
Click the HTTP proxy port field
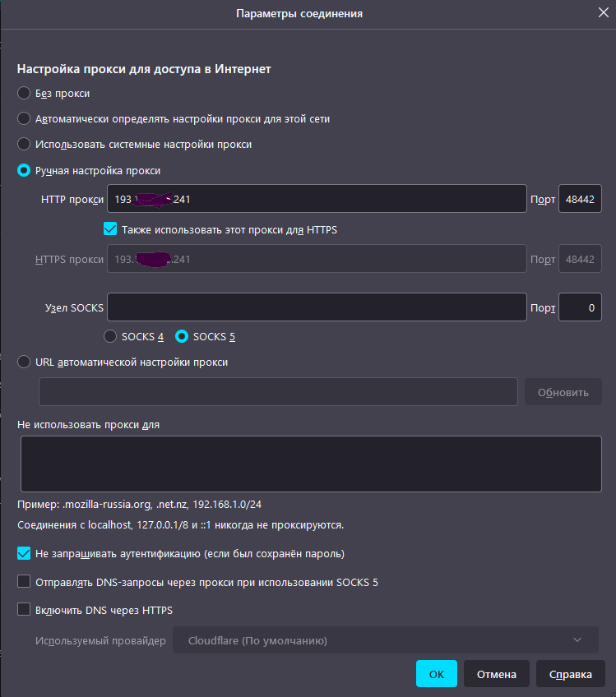(580, 199)
